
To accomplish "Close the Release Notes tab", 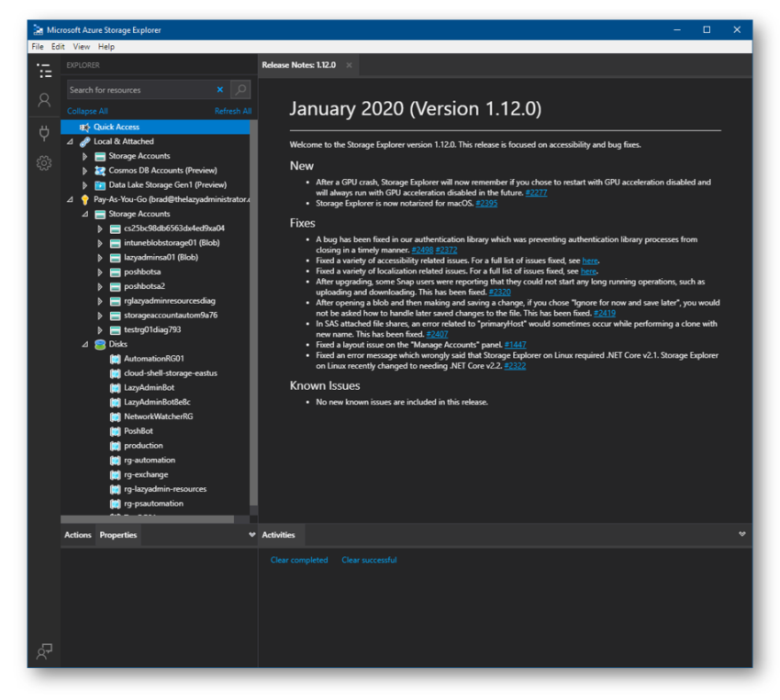I will tap(350, 65).
